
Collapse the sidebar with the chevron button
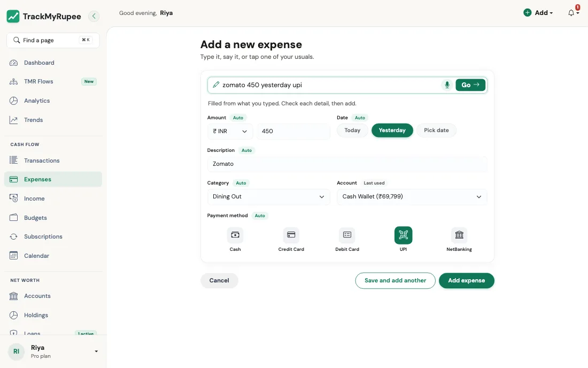point(94,16)
